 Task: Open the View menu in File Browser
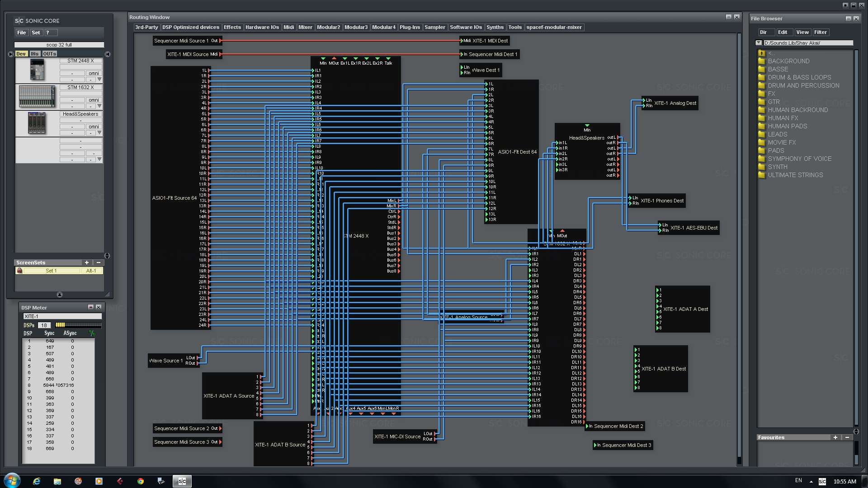802,32
